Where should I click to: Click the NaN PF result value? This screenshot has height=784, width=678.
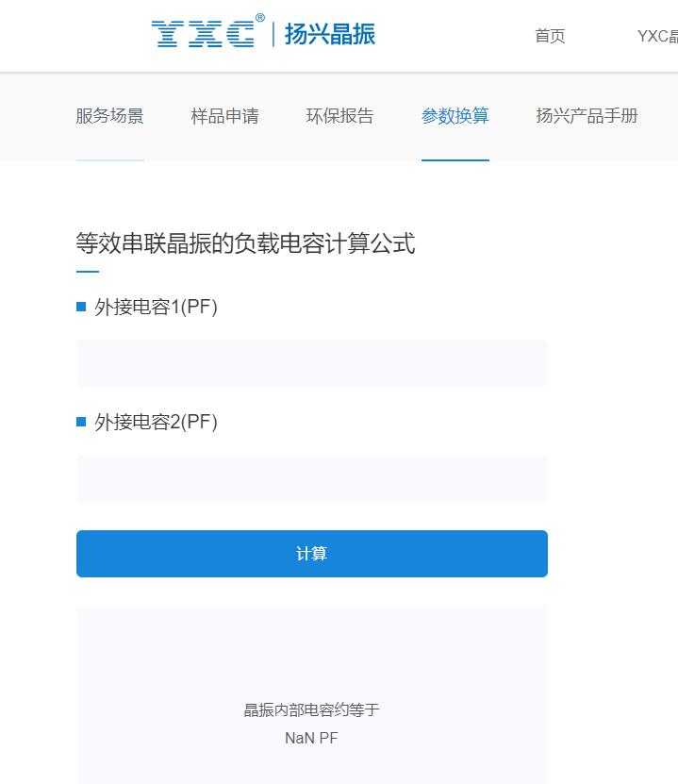311,738
